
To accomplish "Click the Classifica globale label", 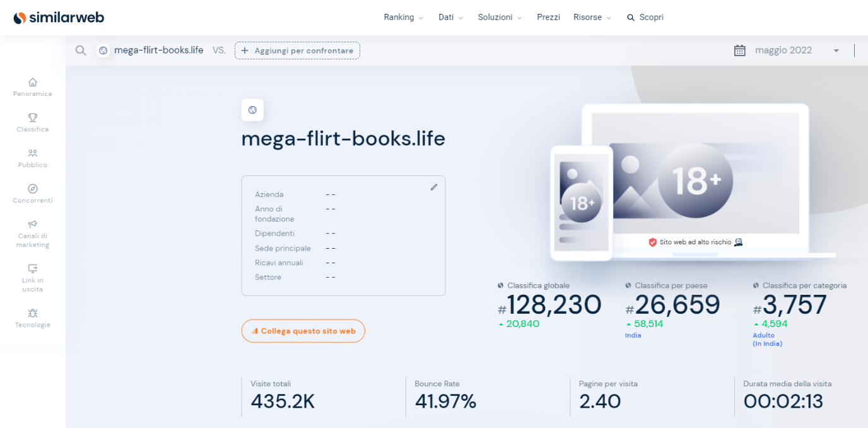I will tap(538, 285).
